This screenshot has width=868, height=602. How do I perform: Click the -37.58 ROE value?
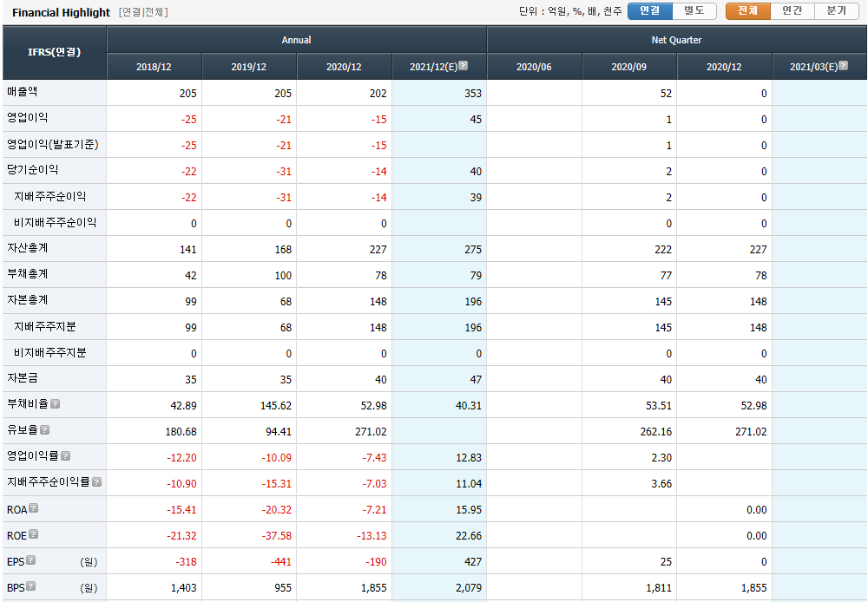(277, 535)
